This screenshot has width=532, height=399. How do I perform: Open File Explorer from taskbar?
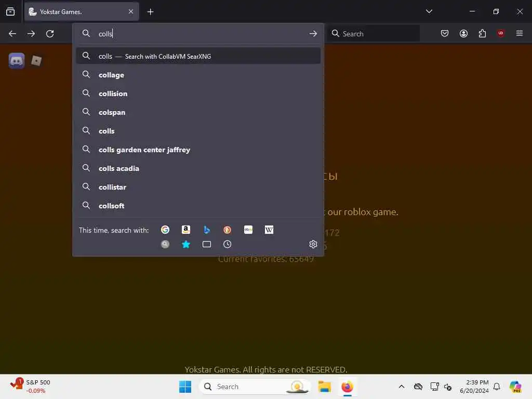[324, 387]
